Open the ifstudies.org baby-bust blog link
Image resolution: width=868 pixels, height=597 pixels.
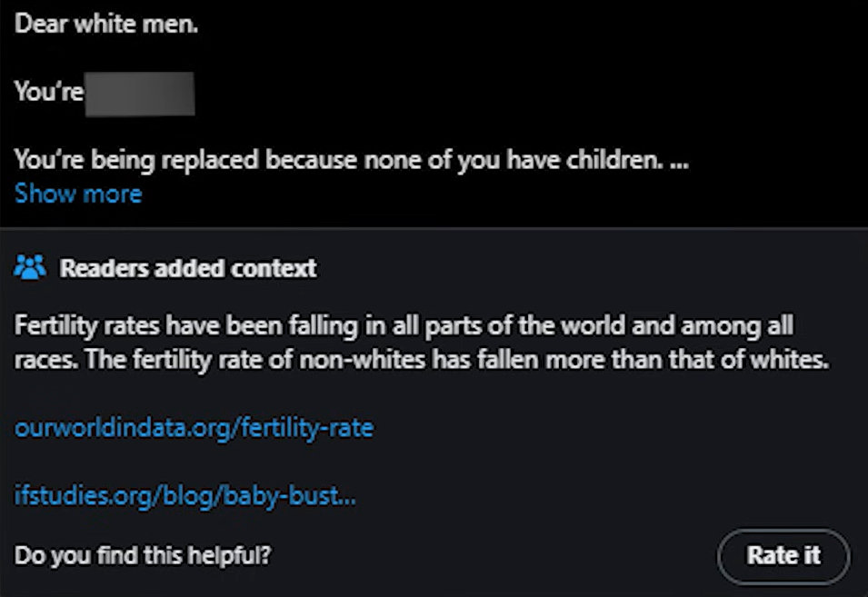point(185,496)
